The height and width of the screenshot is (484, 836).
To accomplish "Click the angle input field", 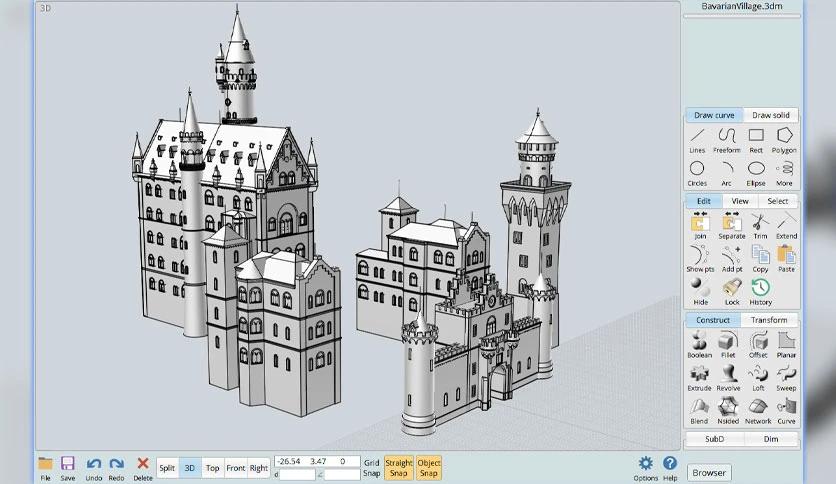I will click(342, 474).
